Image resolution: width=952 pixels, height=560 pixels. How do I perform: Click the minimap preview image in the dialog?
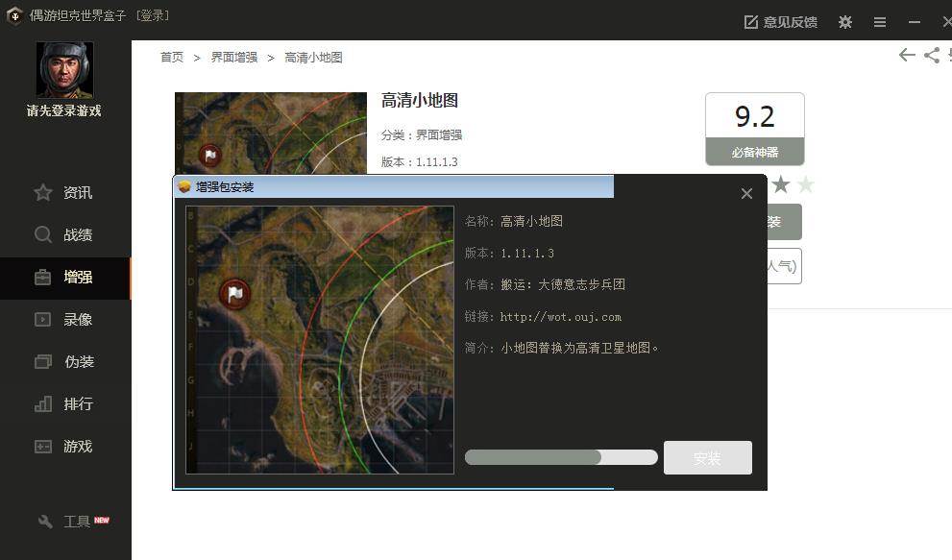320,340
